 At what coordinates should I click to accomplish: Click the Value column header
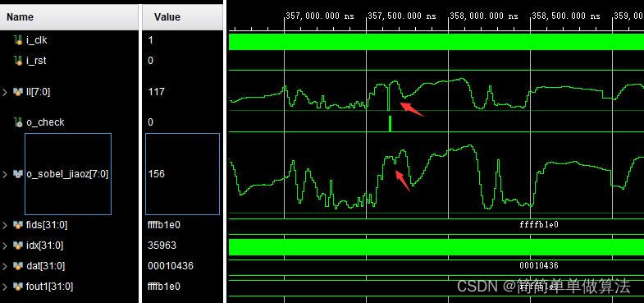point(183,17)
